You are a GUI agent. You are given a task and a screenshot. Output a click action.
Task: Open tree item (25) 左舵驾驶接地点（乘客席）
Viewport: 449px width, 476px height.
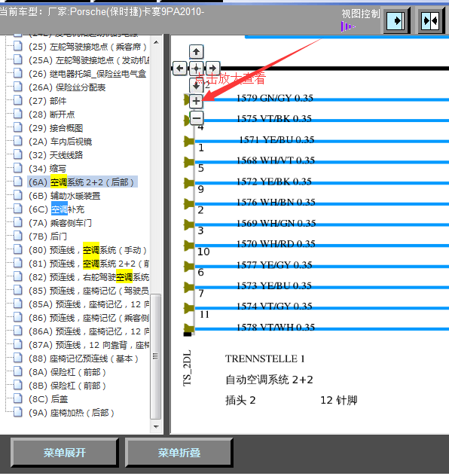point(87,47)
